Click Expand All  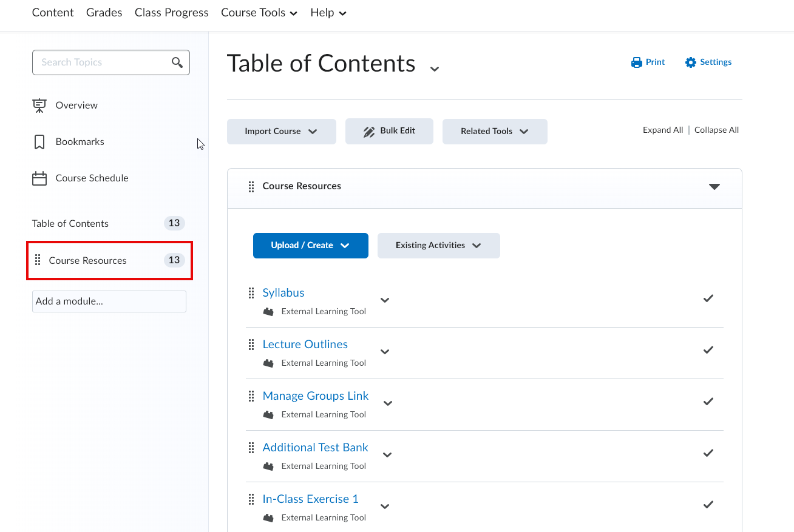(663, 130)
